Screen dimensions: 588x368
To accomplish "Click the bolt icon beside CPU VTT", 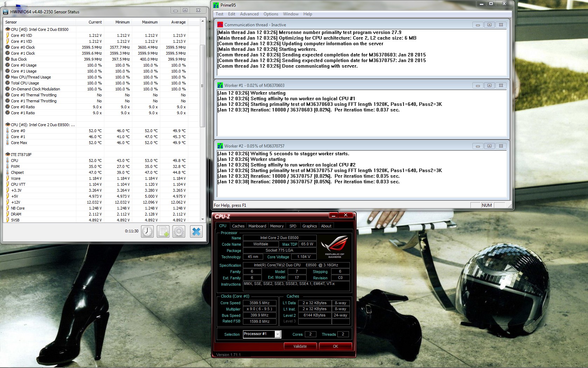I will (7, 184).
